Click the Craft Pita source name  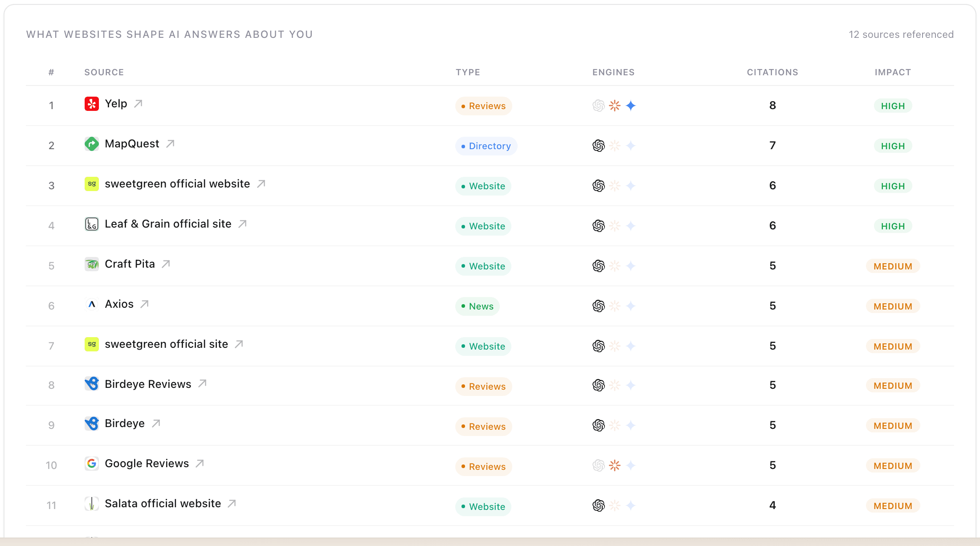click(x=130, y=264)
